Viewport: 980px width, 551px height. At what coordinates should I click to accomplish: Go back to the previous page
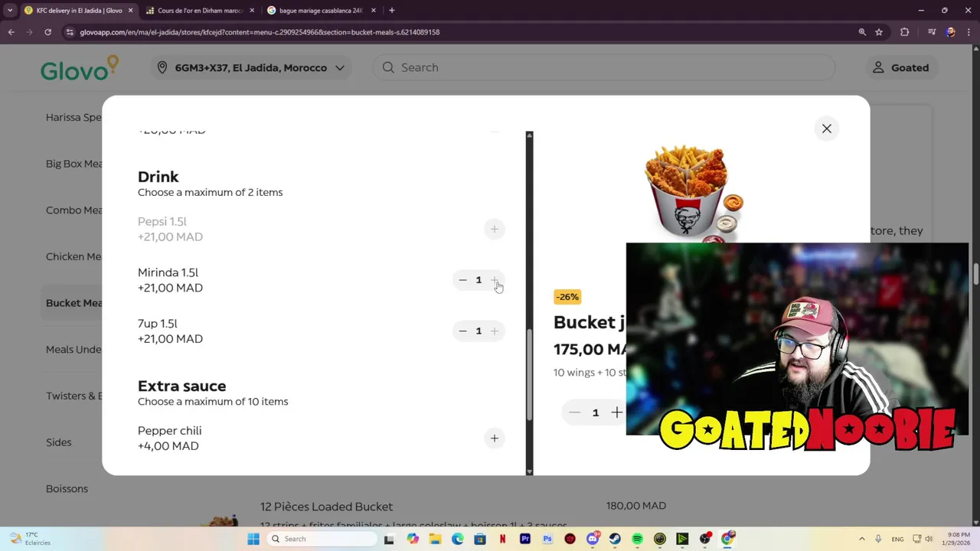pyautogui.click(x=11, y=32)
